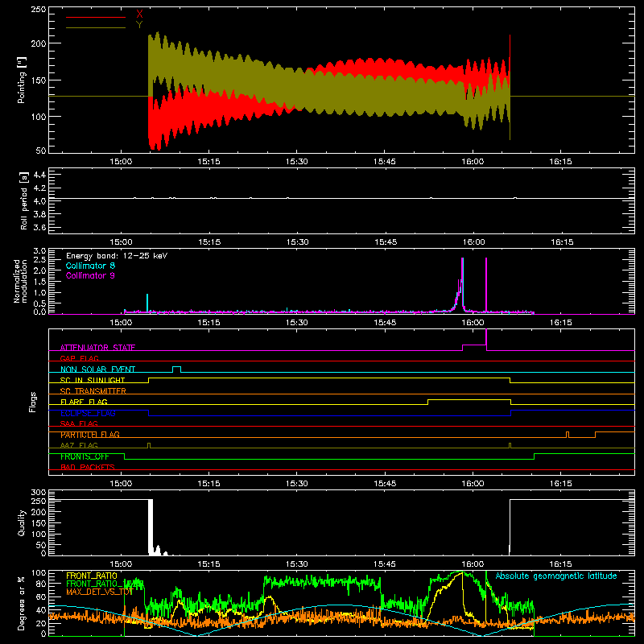Click the yellow 'FRONT_RATIO' legend label

(92, 576)
